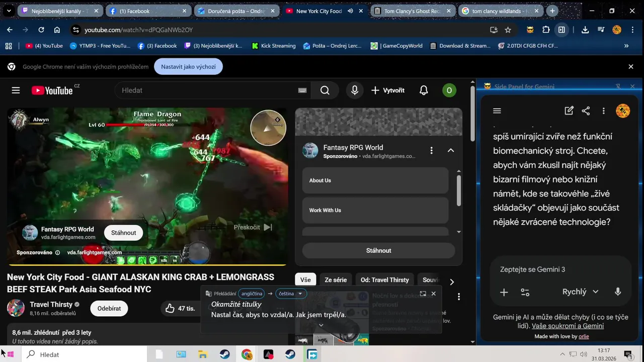Select angličtina source language chip
Viewport: 644px width, 362px height.
click(x=252, y=294)
